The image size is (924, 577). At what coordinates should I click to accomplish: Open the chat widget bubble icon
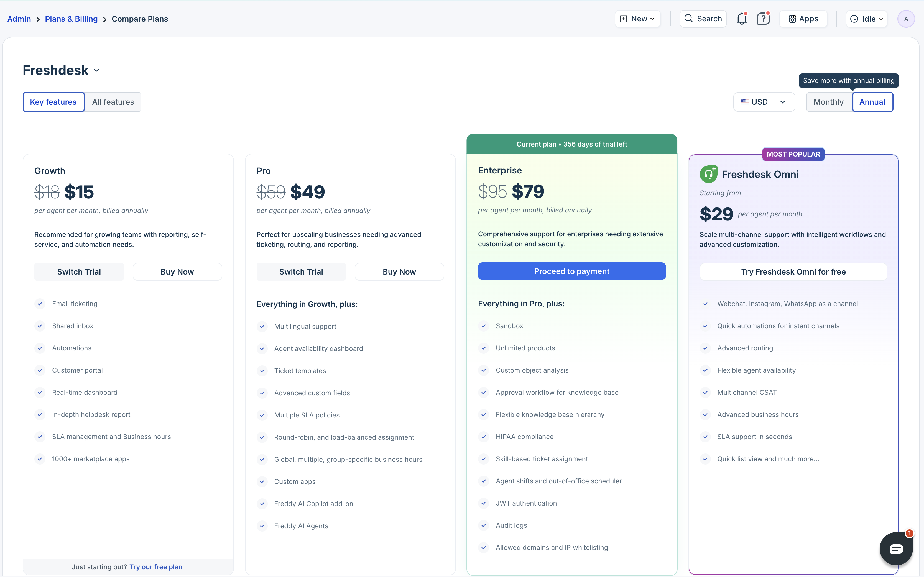[x=896, y=549]
